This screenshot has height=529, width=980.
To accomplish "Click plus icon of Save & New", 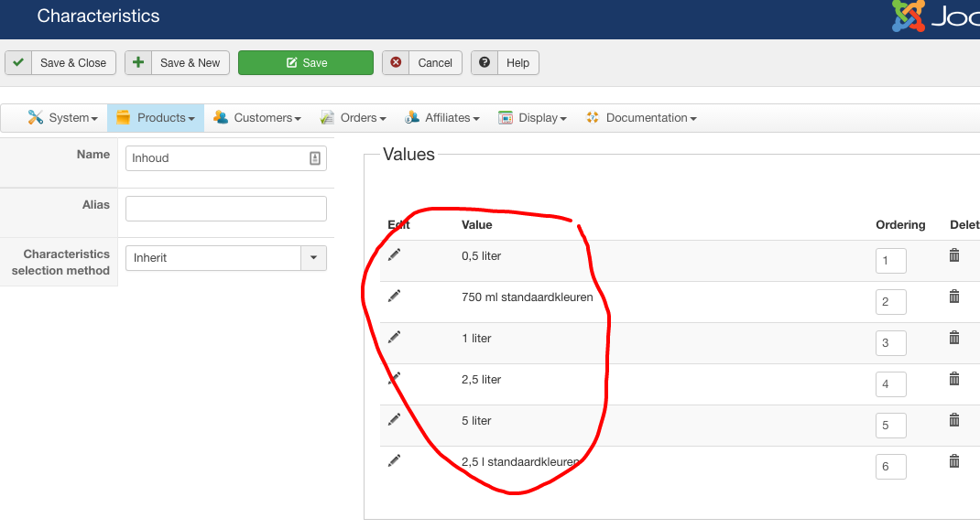I will pyautogui.click(x=138, y=62).
